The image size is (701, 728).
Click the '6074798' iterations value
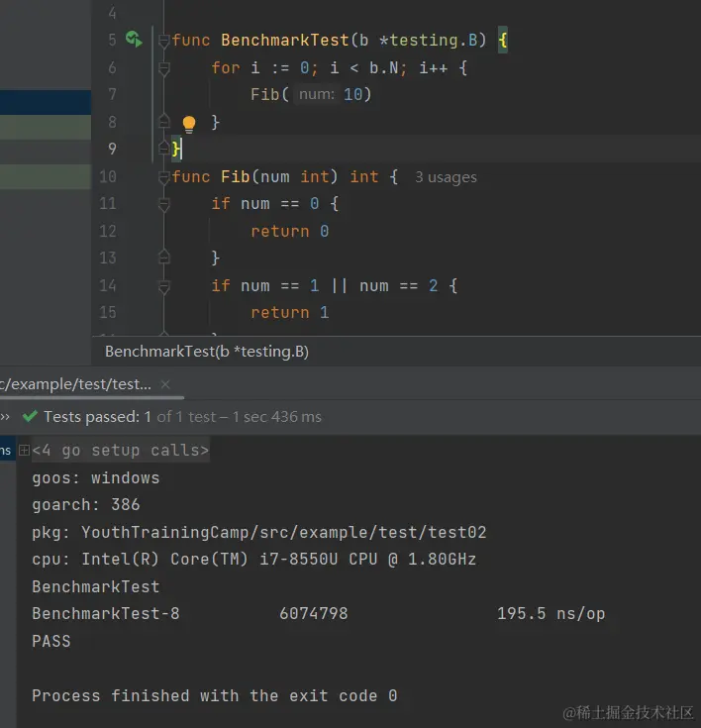pos(313,613)
